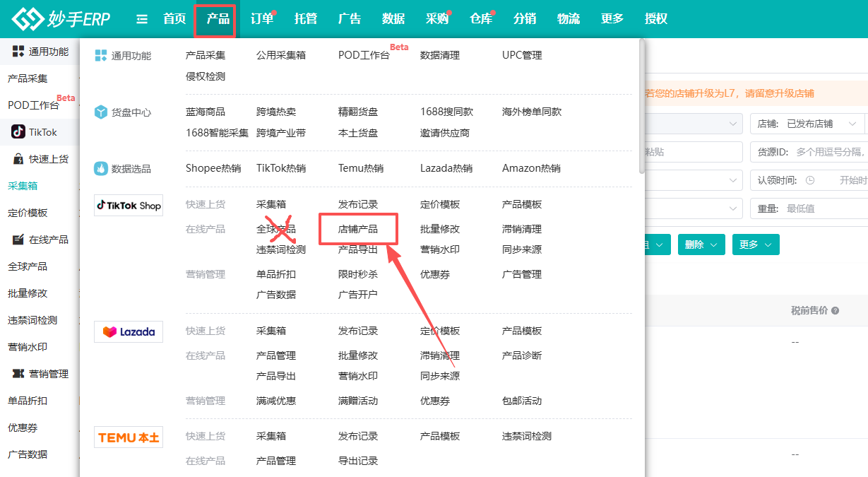868x477 pixels.
Task: Open the 订单 top menu
Action: (262, 19)
